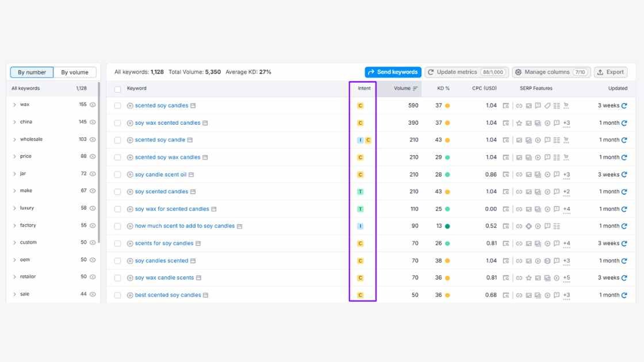Add soy scented candles keyword plus icon
The image size is (644, 362).
[x=130, y=192]
